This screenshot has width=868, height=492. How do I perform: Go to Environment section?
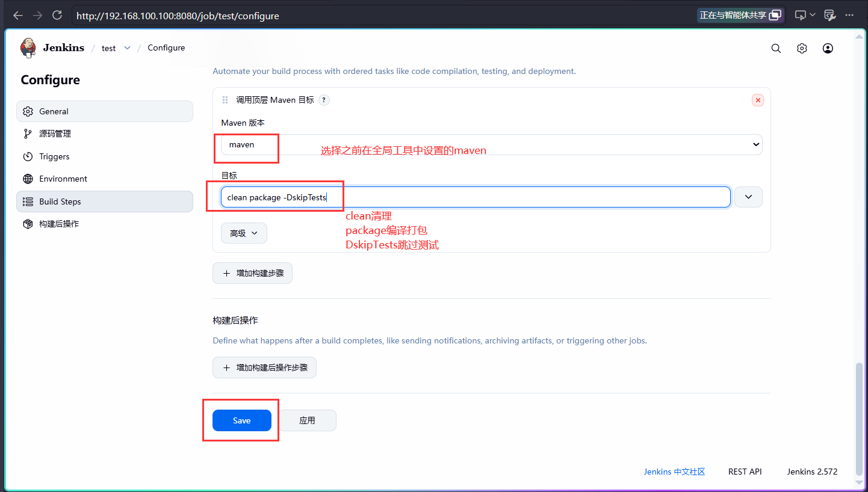[105, 179]
